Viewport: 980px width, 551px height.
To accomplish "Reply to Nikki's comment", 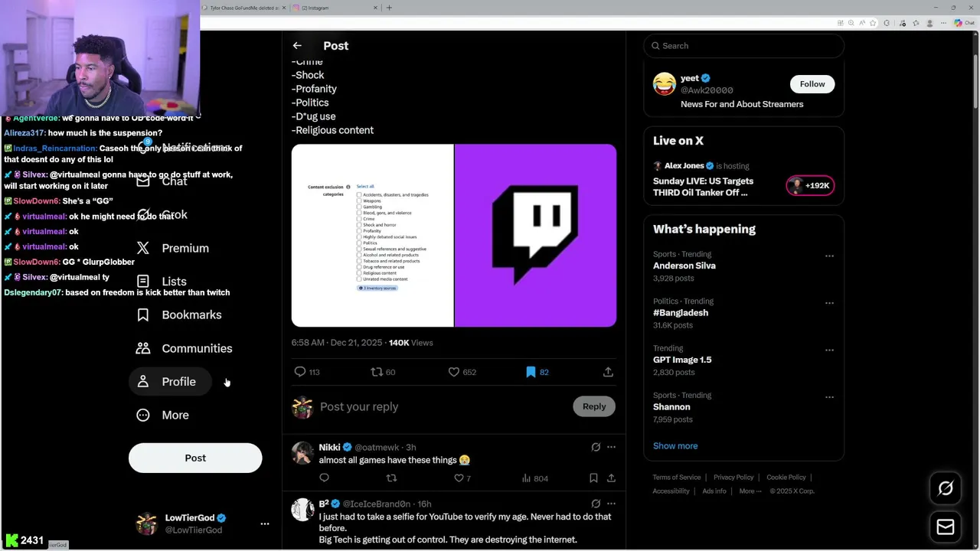I will 325,478.
